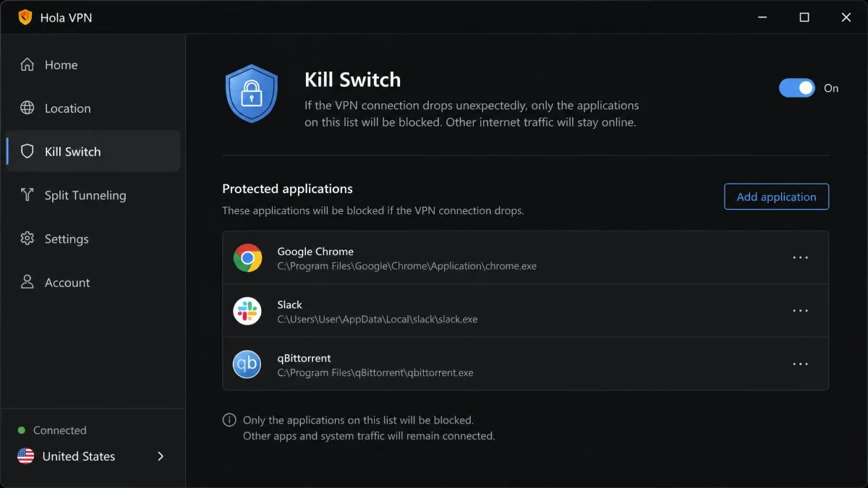Click the large blue shield lock icon
This screenshot has width=868, height=488.
pyautogui.click(x=251, y=94)
